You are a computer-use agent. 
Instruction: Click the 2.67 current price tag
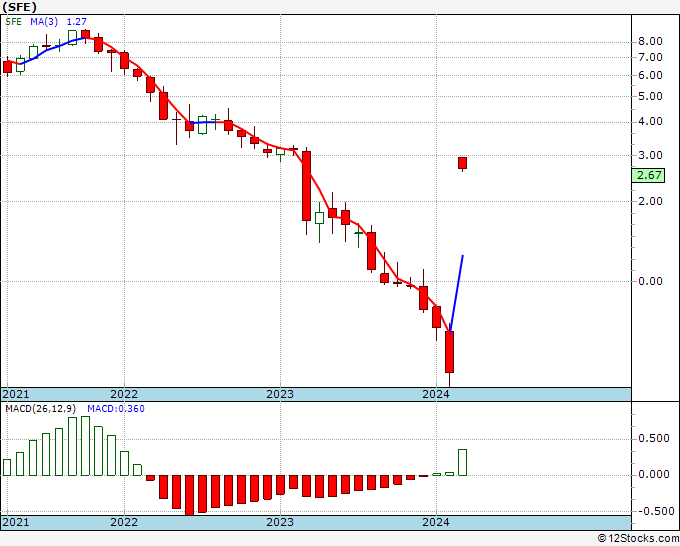click(648, 175)
